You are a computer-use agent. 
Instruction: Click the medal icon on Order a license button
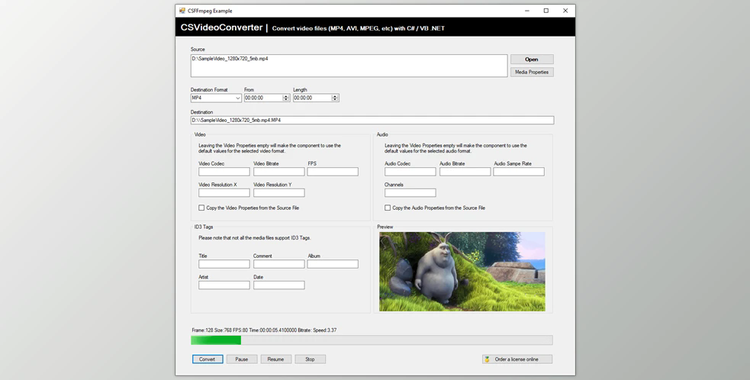pyautogui.click(x=487, y=359)
